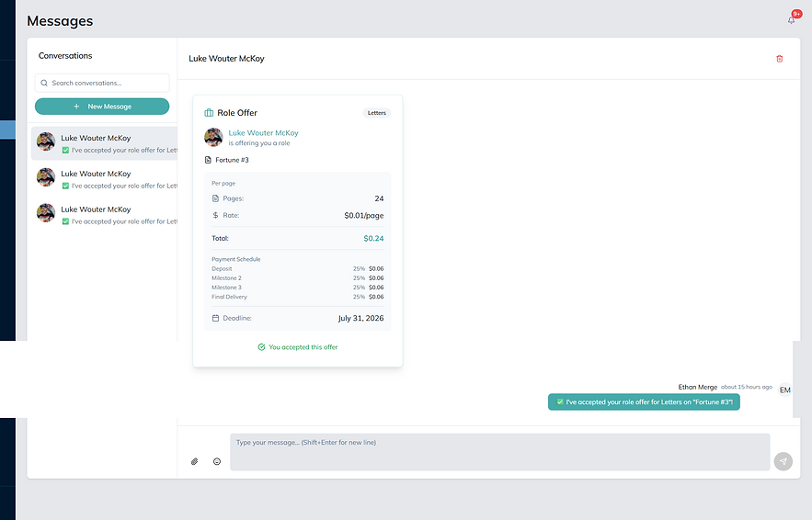Image resolution: width=812 pixels, height=520 pixels.
Task: Open the second Luke Wouter McKoy conversation
Action: [104, 179]
